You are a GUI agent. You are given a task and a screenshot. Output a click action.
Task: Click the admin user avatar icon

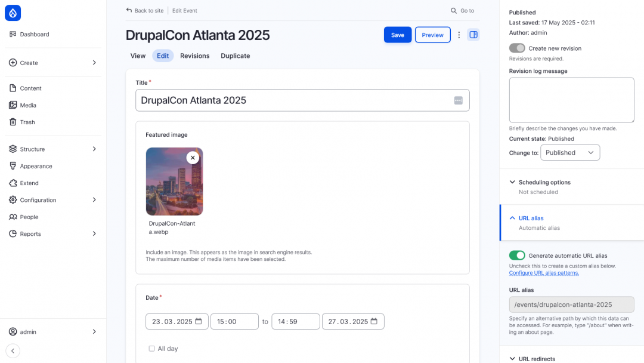pos(13,331)
